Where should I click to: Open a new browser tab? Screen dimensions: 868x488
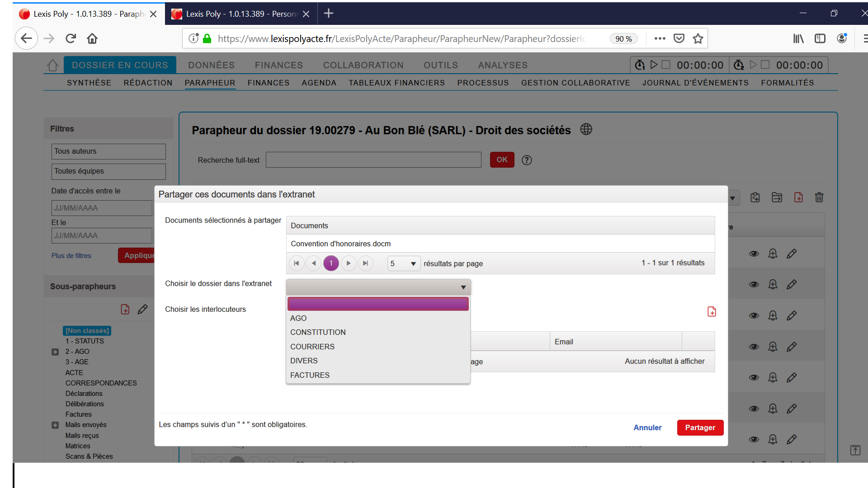pos(329,14)
